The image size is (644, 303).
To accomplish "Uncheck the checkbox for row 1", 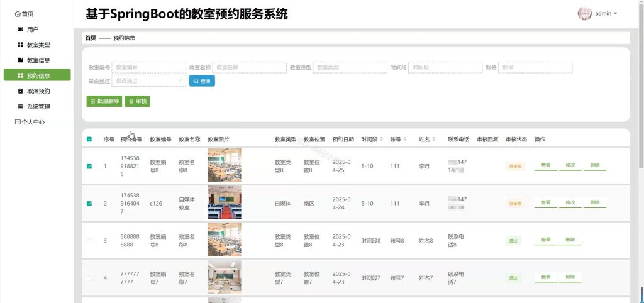I will 89,167.
